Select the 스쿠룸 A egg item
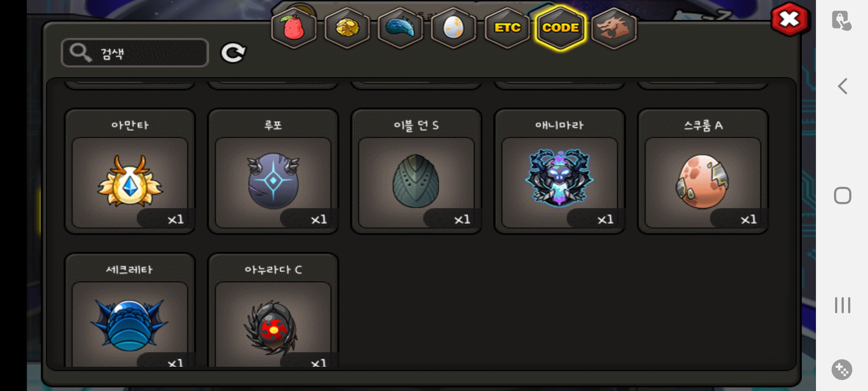 click(x=703, y=172)
